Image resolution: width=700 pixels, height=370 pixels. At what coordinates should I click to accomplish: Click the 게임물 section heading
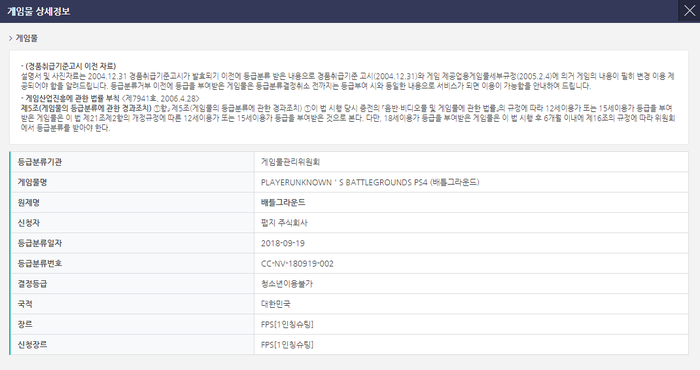(x=27, y=38)
